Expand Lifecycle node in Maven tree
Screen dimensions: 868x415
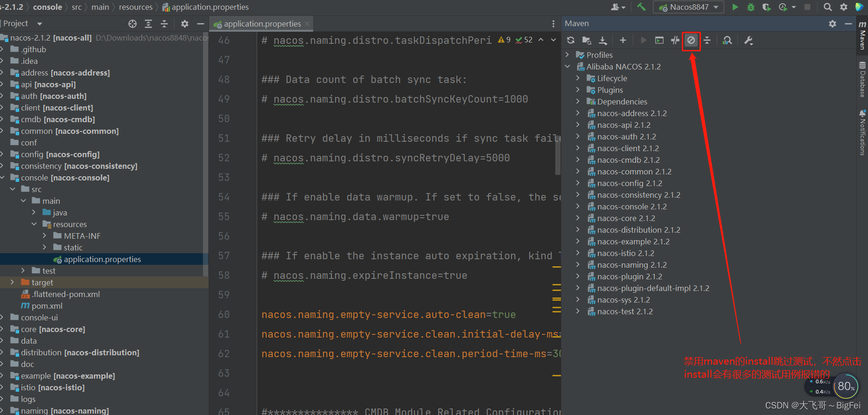coord(578,78)
